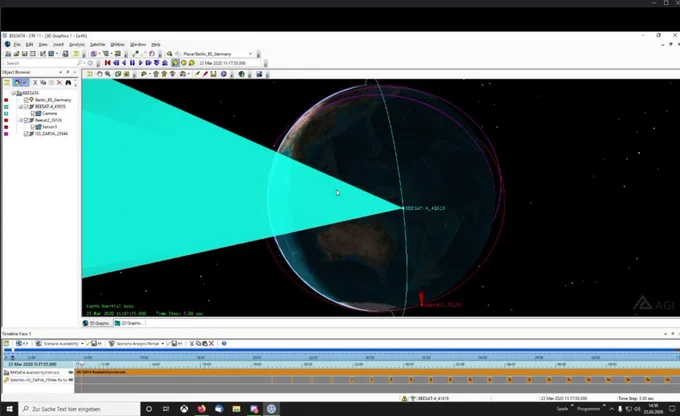680x416 pixels.
Task: Click the animation time field showing 23 Mar 2020
Action: click(230, 63)
